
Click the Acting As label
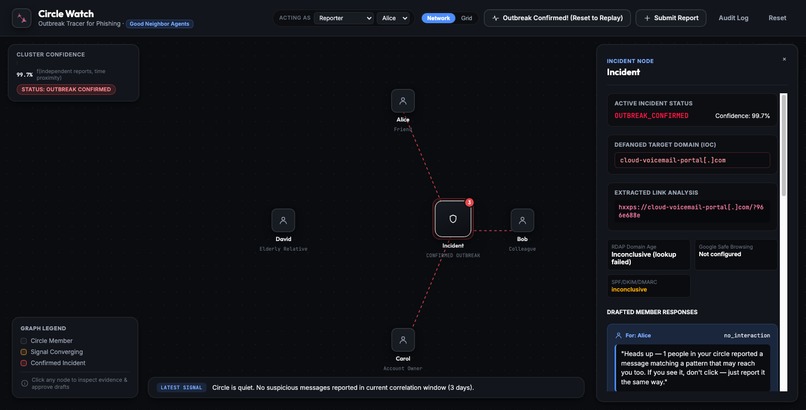[295, 18]
